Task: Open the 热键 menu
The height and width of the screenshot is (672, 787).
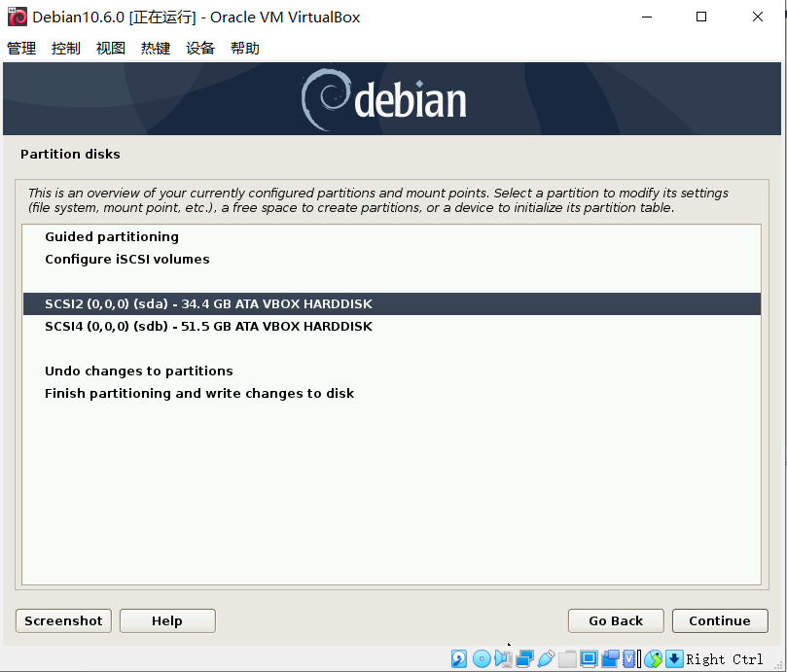Action: pyautogui.click(x=155, y=47)
